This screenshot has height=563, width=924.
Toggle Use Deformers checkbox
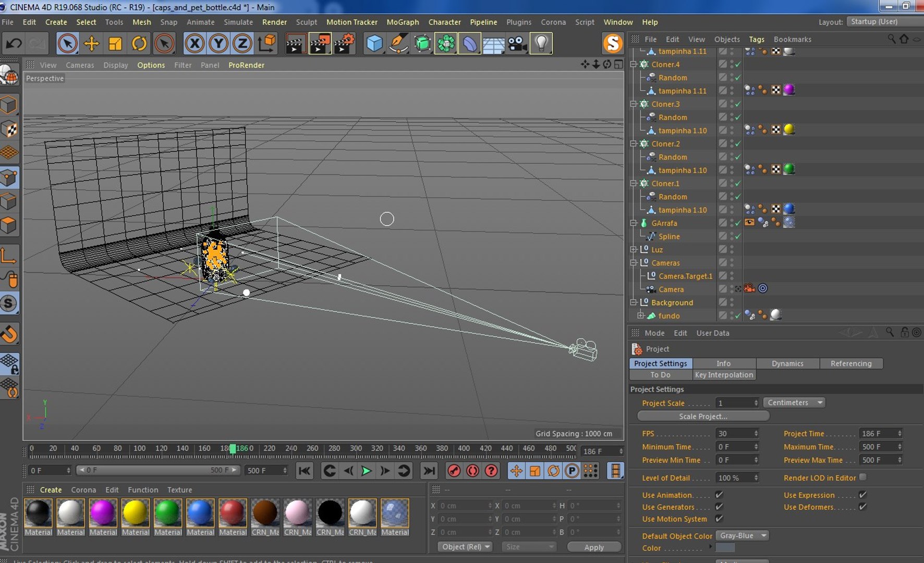[862, 507]
